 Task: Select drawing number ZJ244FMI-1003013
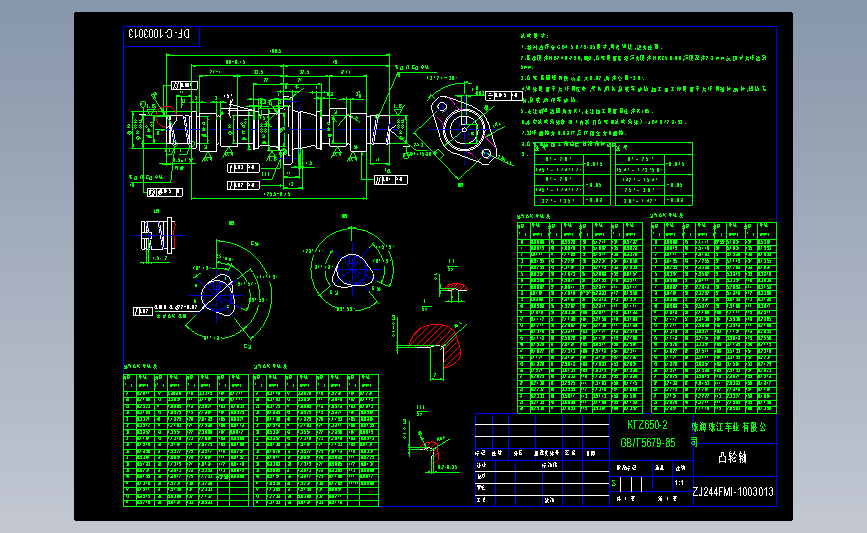[733, 492]
